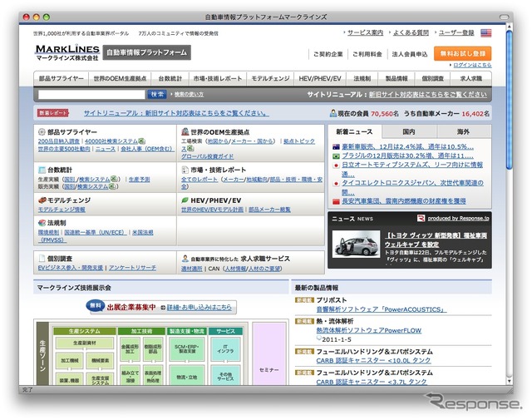Click into the site search field
532x420 pixels.
click(x=91, y=94)
